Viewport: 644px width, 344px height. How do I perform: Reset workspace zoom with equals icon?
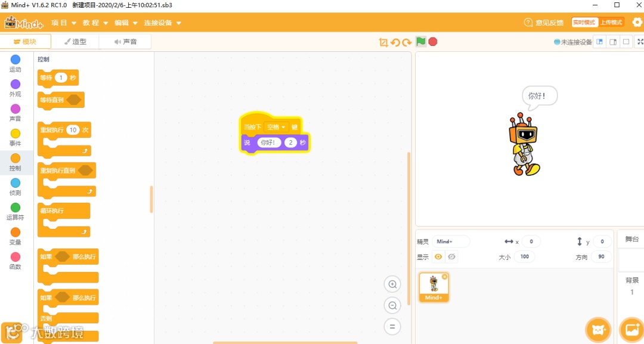(x=392, y=327)
